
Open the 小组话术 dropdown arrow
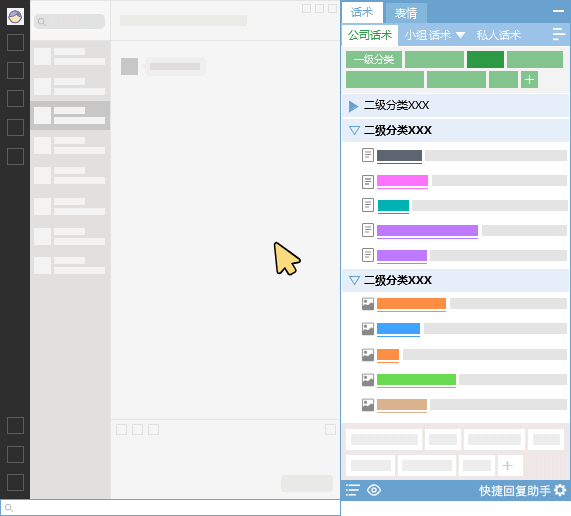tap(461, 35)
